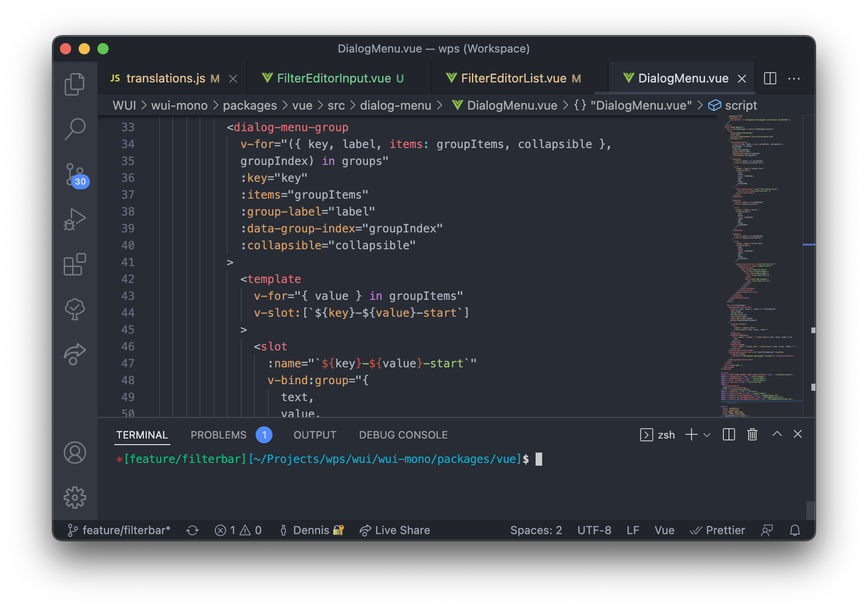Split the terminal pane

[x=728, y=435]
